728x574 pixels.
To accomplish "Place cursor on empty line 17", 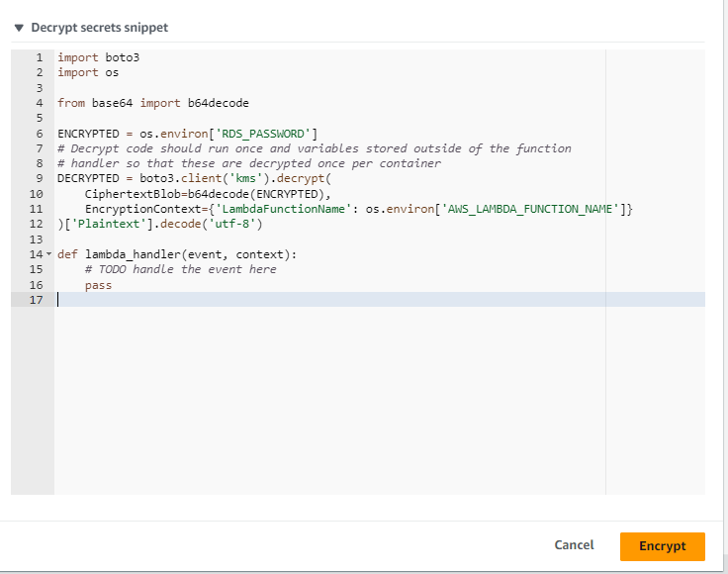I will pos(379,300).
